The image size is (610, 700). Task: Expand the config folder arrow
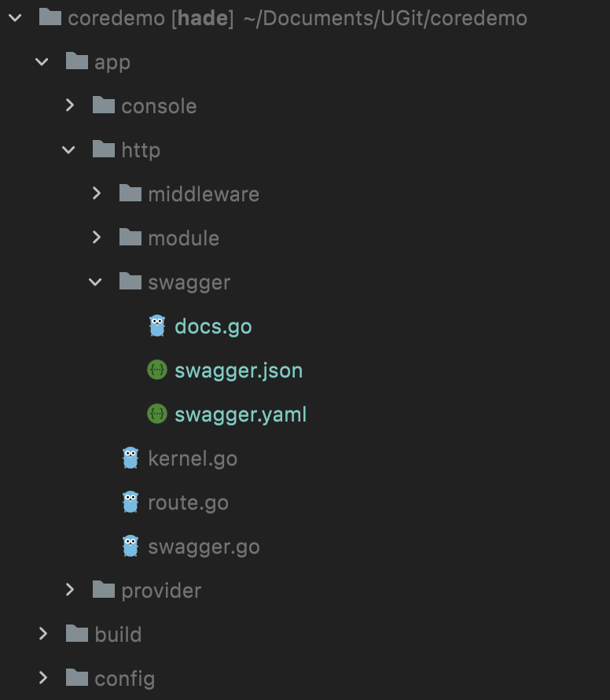42,678
